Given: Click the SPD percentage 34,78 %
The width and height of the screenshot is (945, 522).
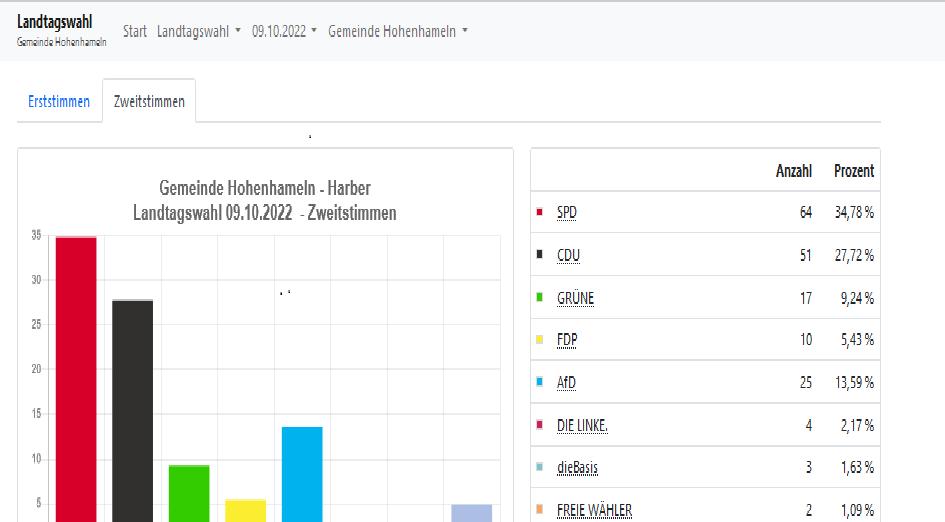Looking at the screenshot, I should point(854,212).
